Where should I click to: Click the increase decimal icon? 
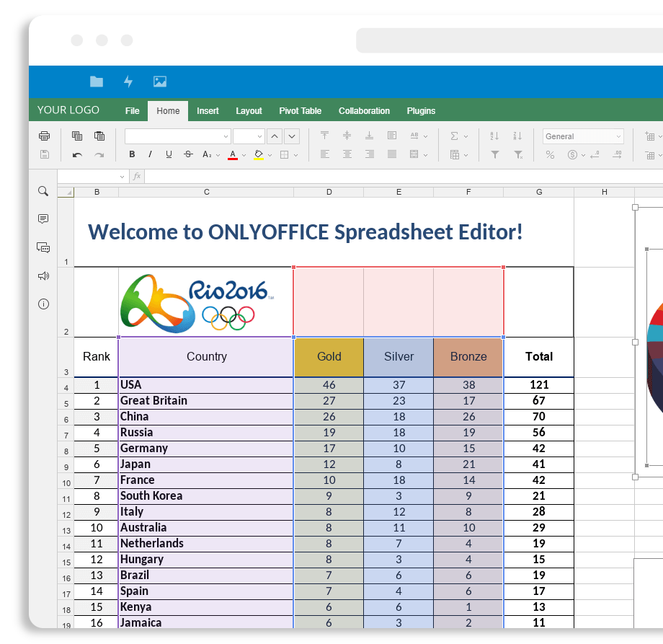pos(617,155)
